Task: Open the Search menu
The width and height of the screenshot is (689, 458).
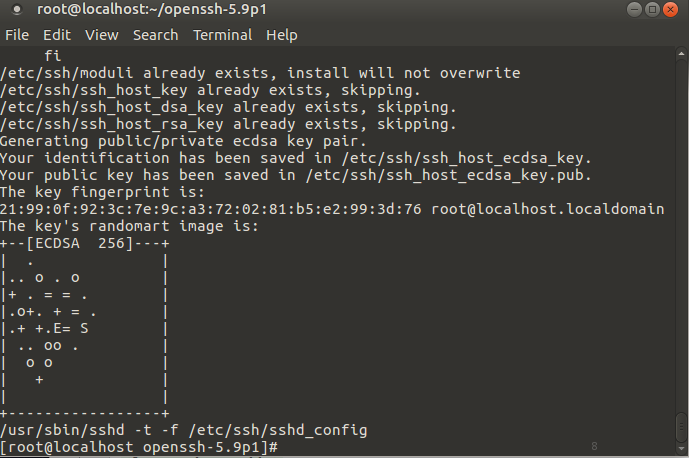Action: pyautogui.click(x=155, y=35)
